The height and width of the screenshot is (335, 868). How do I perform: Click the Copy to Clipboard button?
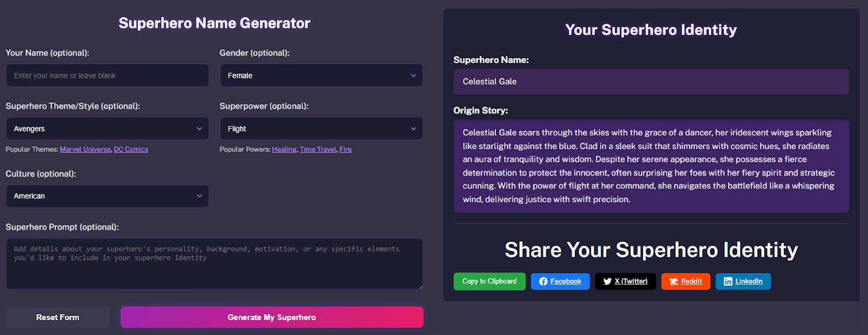489,281
